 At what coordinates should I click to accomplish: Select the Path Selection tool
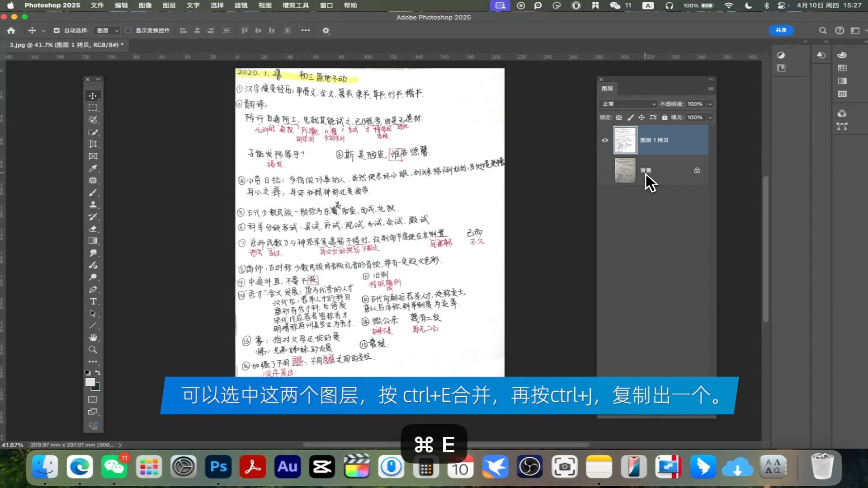pyautogui.click(x=93, y=314)
